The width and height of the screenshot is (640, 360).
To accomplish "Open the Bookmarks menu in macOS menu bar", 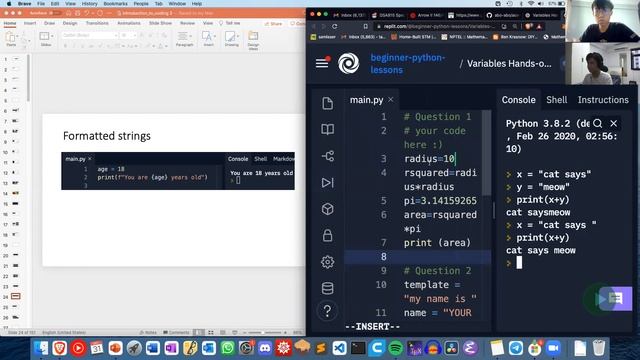I will click(116, 4).
